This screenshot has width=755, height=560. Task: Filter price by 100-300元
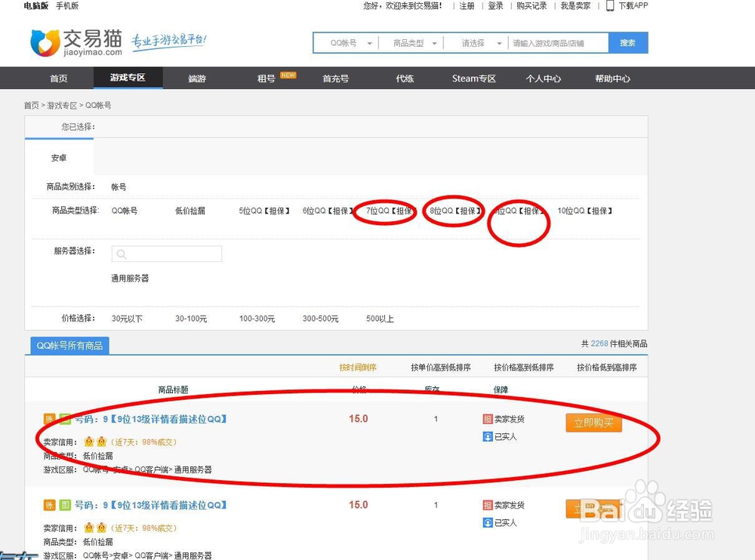pyautogui.click(x=257, y=318)
